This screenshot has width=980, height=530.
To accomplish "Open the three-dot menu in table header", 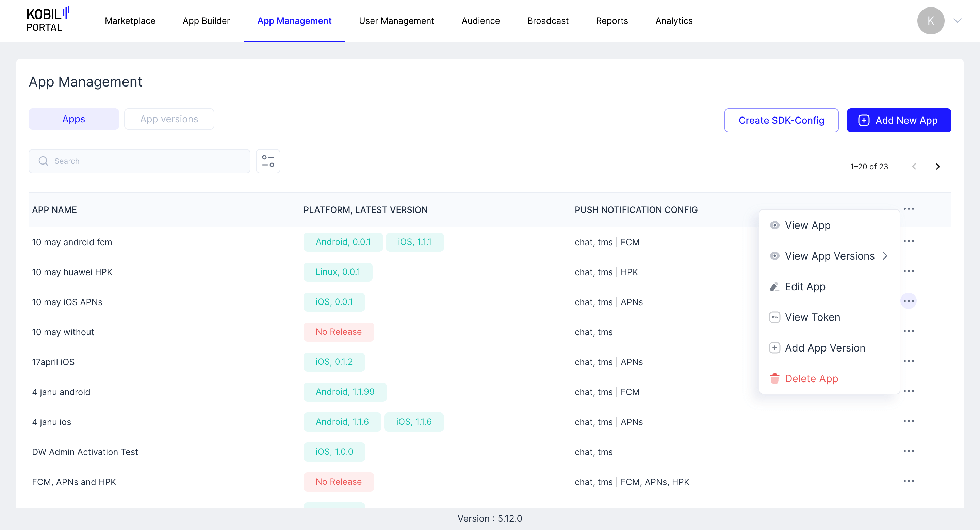I will [x=909, y=209].
